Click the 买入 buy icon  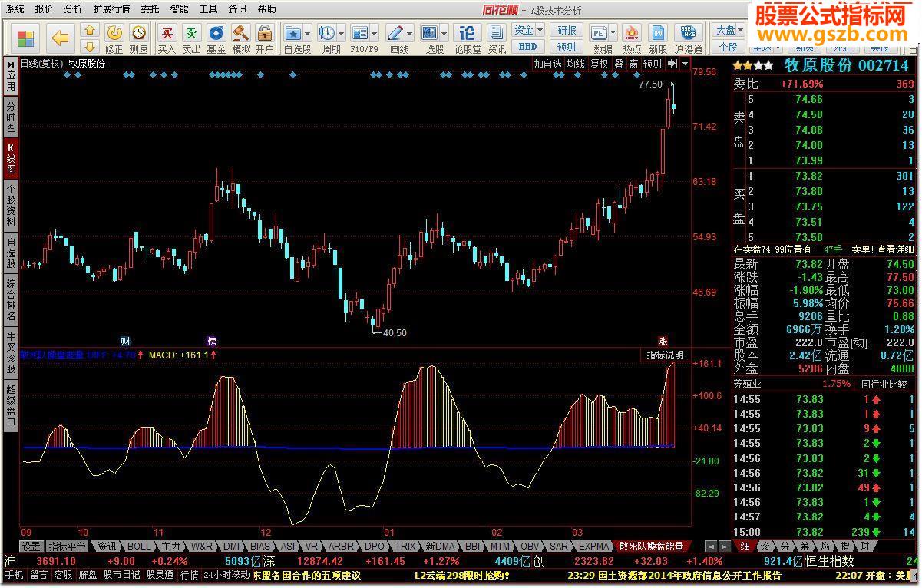[x=167, y=38]
